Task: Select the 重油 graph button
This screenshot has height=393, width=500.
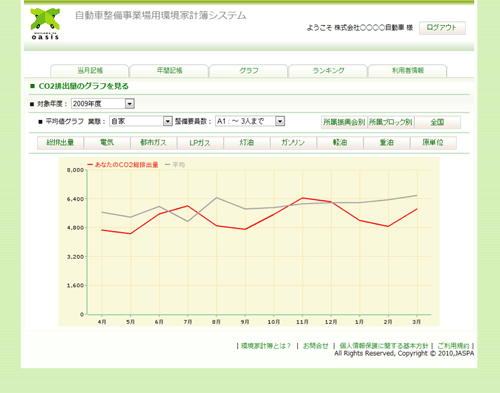Action: (387, 143)
